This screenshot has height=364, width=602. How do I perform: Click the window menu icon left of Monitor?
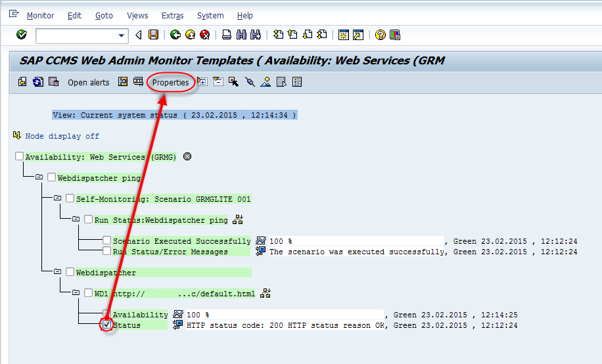click(14, 14)
